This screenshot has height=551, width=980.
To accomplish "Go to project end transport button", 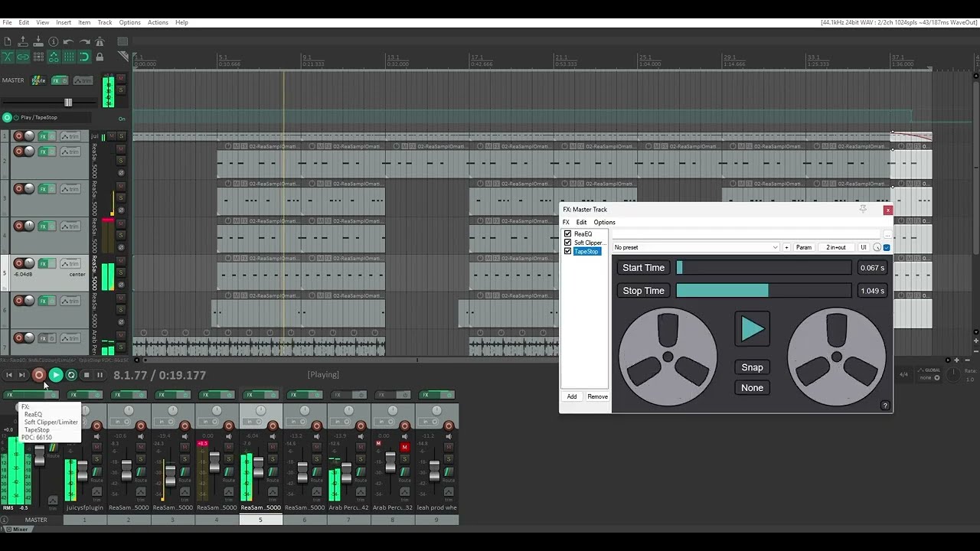I will pos(22,375).
